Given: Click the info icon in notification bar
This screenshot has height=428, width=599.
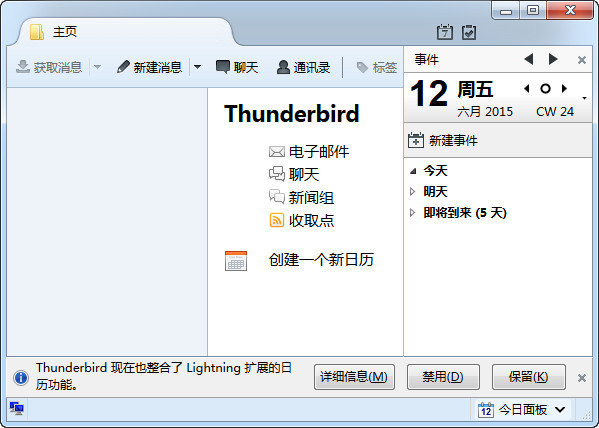Looking at the screenshot, I should click(21, 378).
